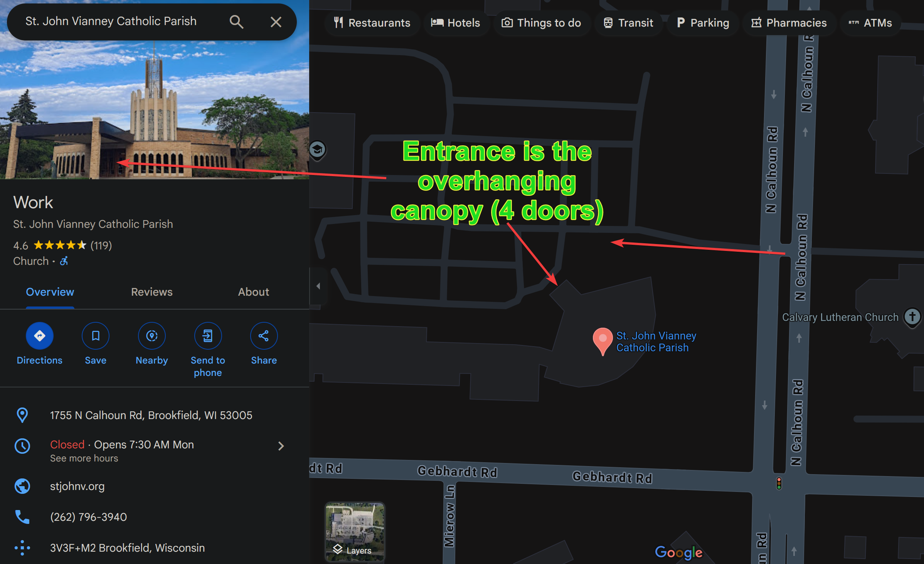924x564 pixels.
Task: Select the Hotels category chip
Action: click(x=455, y=23)
